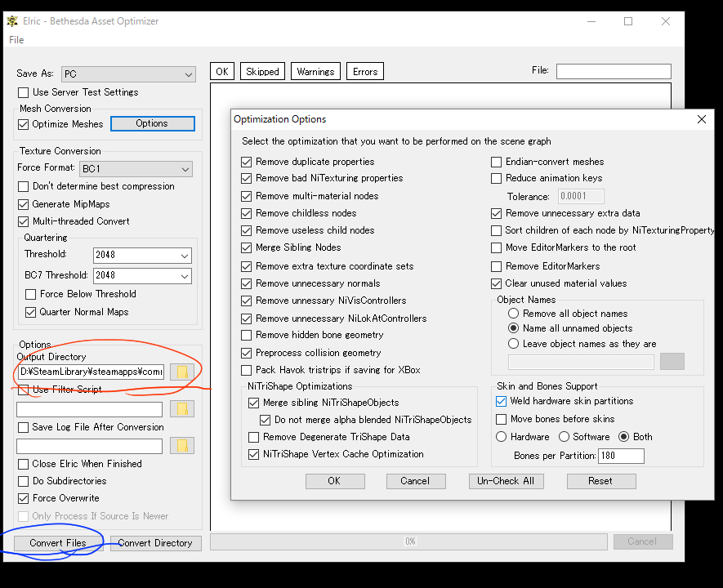This screenshot has height=588, width=723.
Task: Toggle Use Server Test Settings
Action: pyautogui.click(x=24, y=92)
